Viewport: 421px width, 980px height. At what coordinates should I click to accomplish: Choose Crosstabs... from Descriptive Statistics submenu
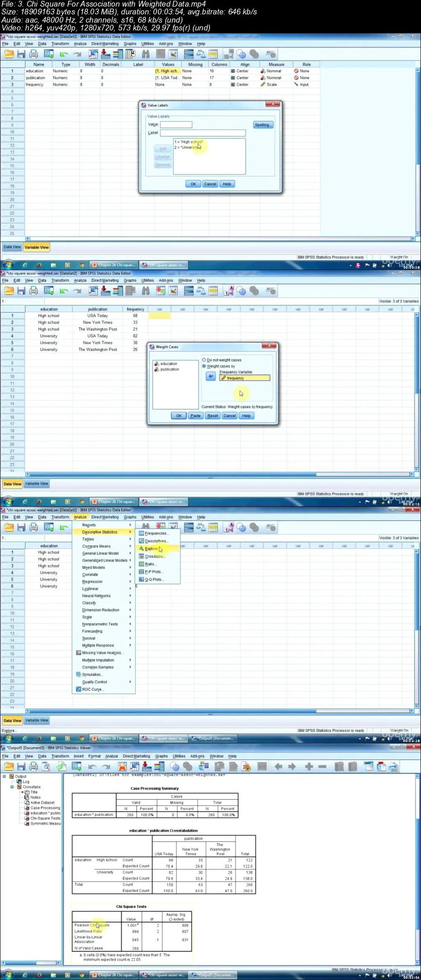click(158, 556)
